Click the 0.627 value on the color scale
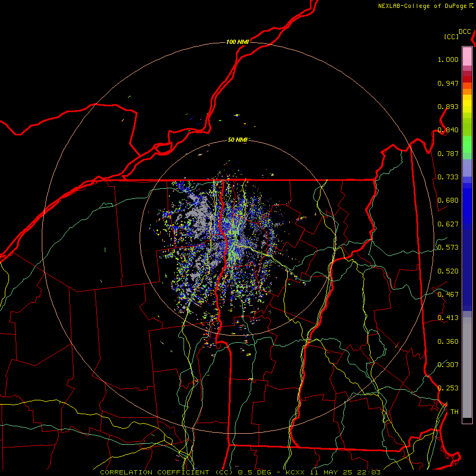The height and width of the screenshot is (476, 476). 448,224
